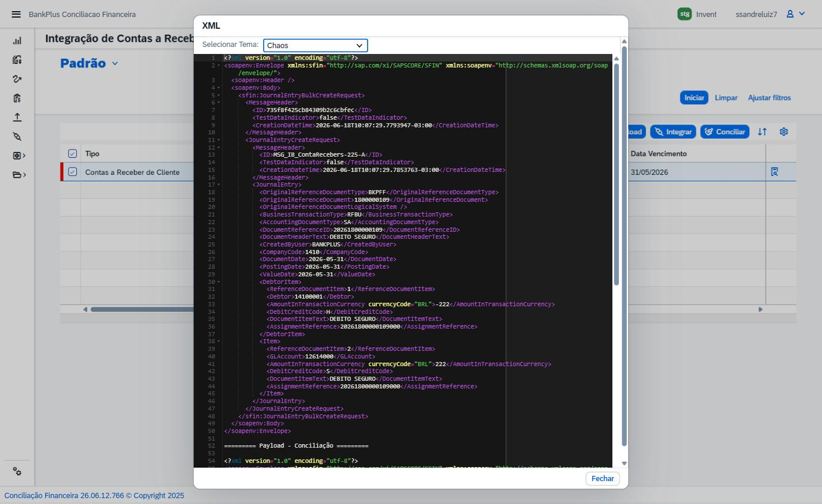Click the code editor inner vertical scrollbar

point(616,174)
